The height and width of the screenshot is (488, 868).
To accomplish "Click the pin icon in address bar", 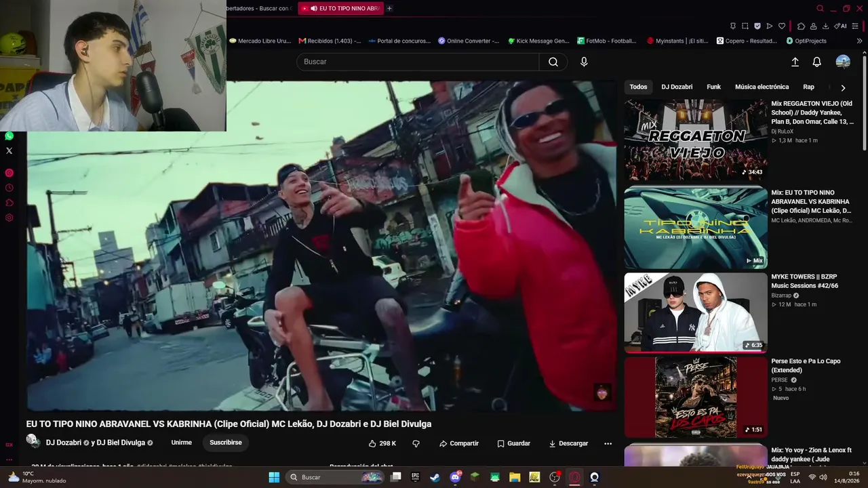I will pos(733,26).
